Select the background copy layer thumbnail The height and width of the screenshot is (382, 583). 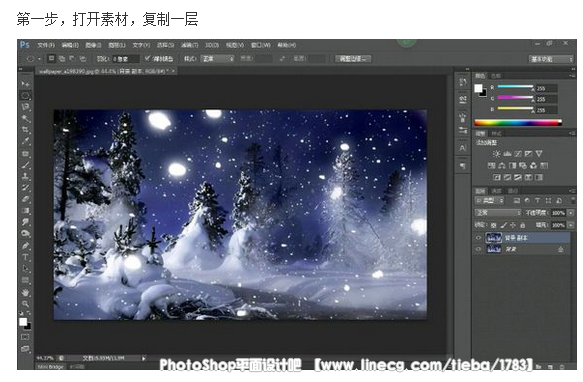pyautogui.click(x=494, y=238)
